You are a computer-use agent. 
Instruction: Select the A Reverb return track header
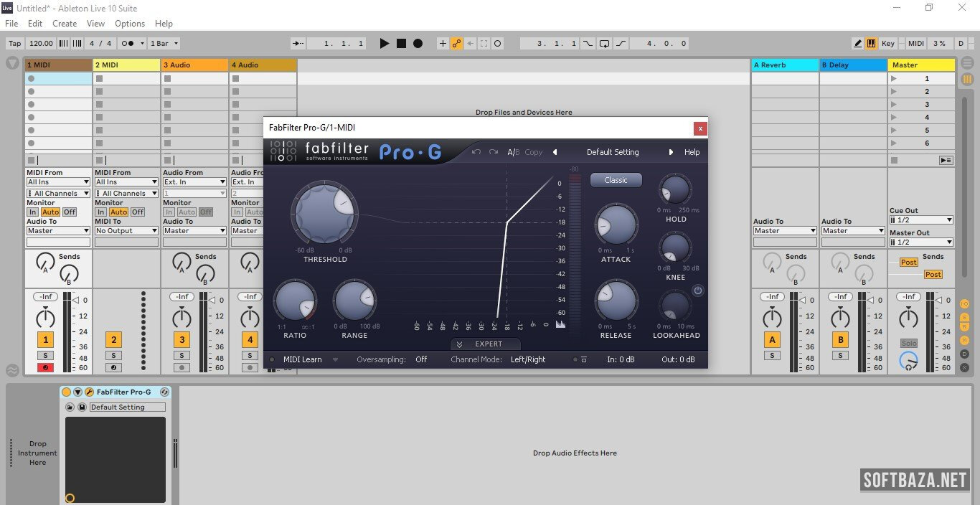coord(785,65)
